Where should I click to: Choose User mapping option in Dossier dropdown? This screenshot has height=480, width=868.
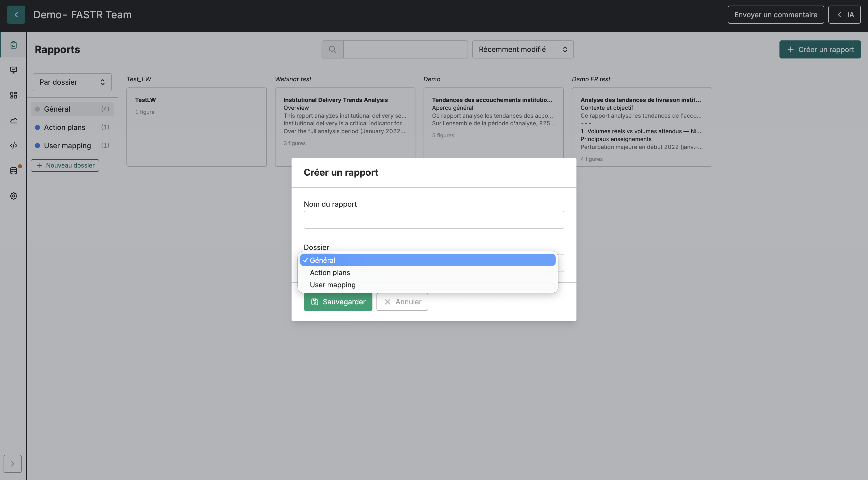pos(428,285)
